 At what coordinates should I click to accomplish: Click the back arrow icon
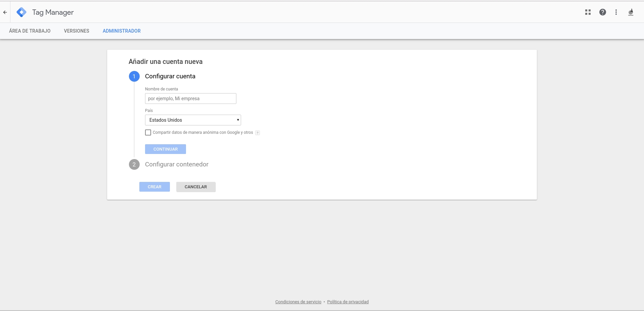pos(5,12)
